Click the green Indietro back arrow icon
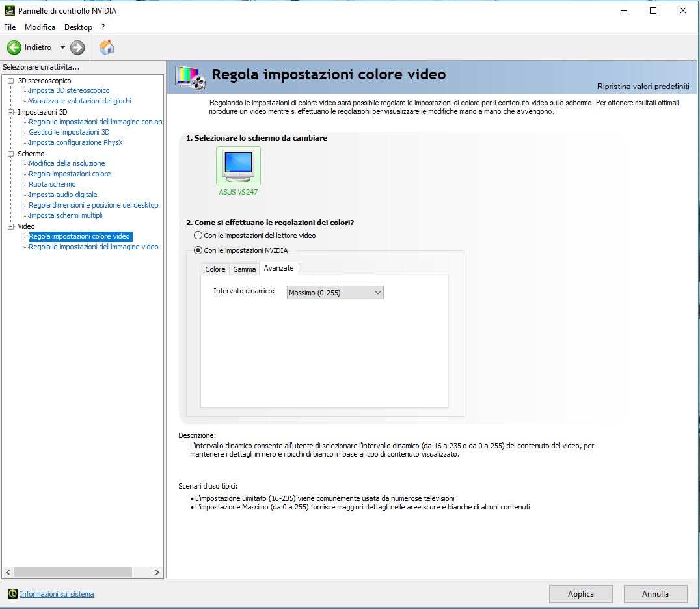Image resolution: width=700 pixels, height=609 pixels. tap(14, 47)
